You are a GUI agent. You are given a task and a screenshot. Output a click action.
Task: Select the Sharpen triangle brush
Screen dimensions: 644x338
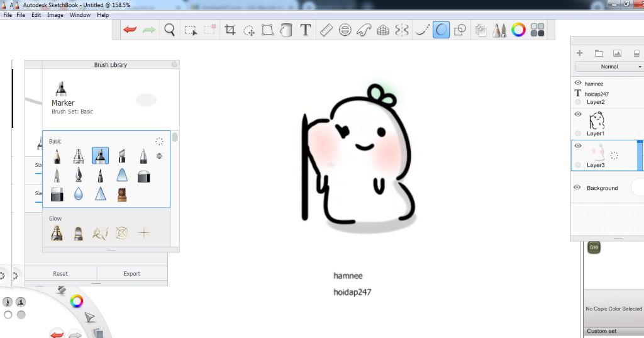(100, 193)
